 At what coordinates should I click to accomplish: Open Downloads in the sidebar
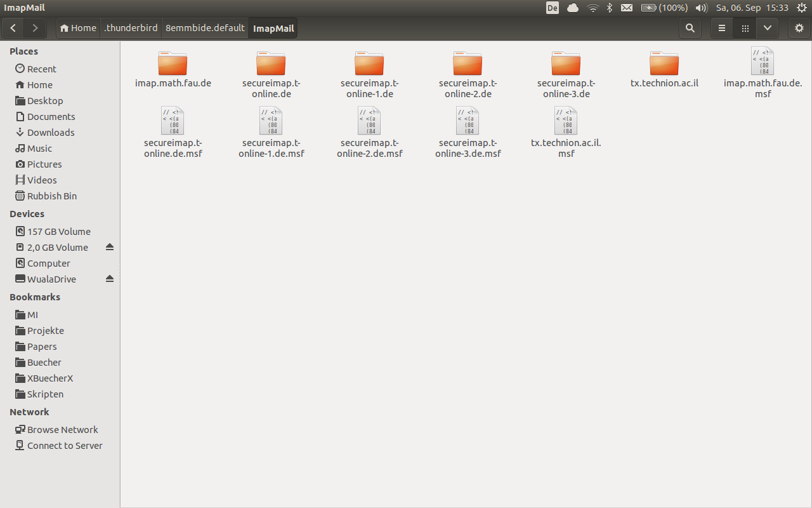[x=51, y=132]
